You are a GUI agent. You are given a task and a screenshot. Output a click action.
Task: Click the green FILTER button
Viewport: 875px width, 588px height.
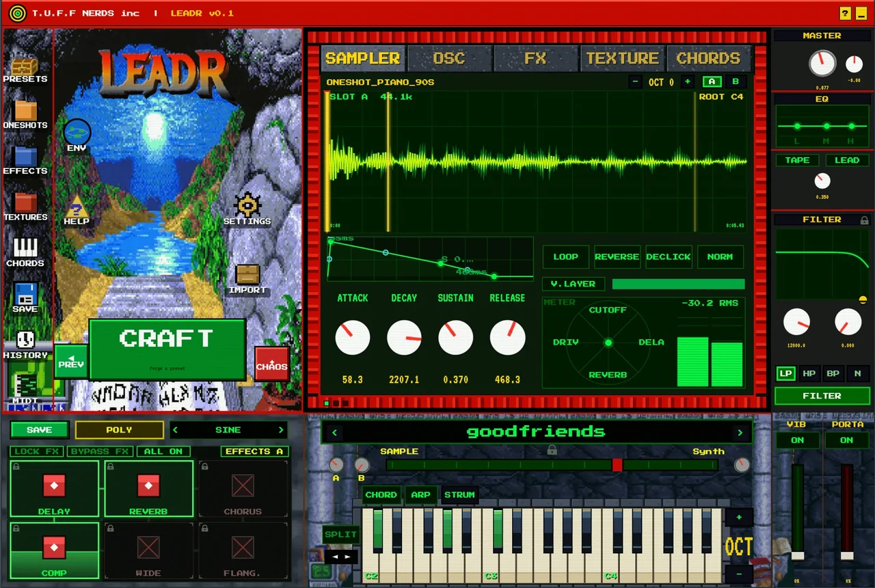[822, 396]
